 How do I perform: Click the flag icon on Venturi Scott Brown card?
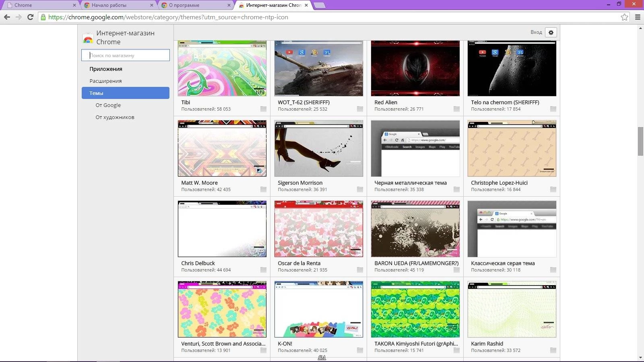coord(263,350)
